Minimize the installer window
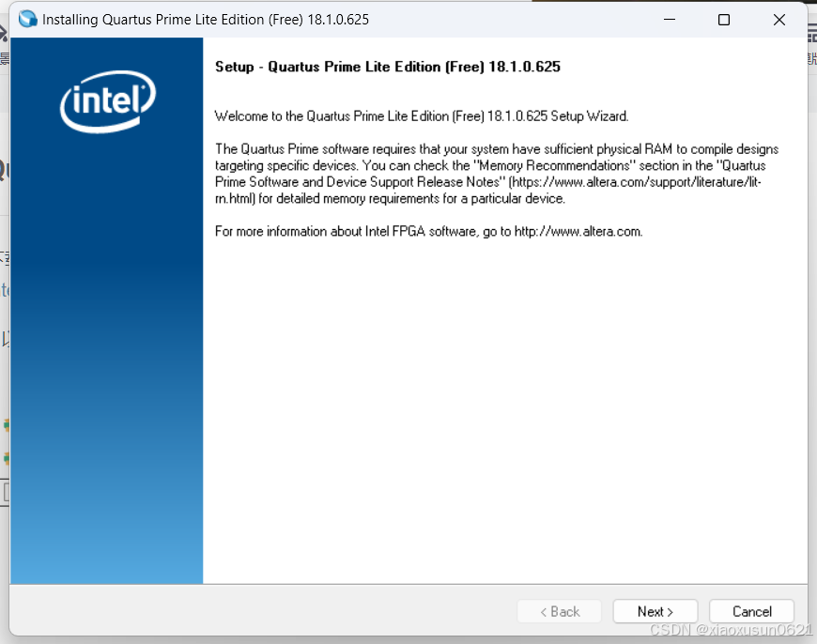This screenshot has width=817, height=644. (670, 20)
